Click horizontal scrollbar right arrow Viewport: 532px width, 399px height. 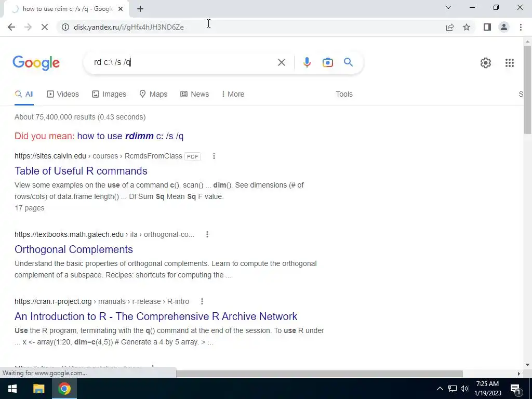pos(519,374)
